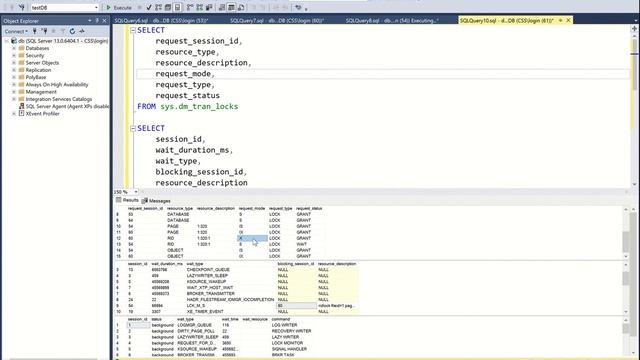Click the Stop icon in Object Explorer toolbar
The width and height of the screenshot is (640, 360).
(x=53, y=31)
